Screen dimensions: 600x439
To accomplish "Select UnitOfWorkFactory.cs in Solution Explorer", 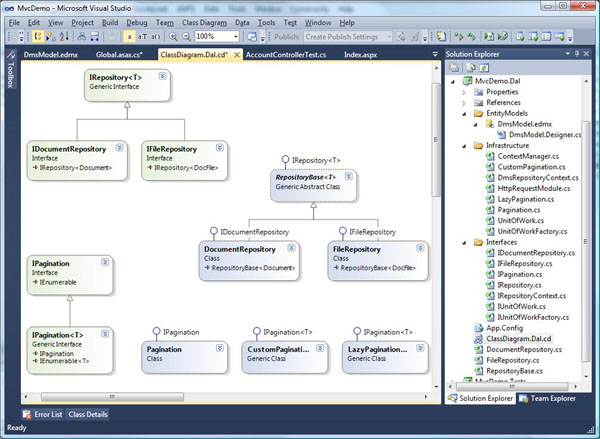I will pyautogui.click(x=532, y=231).
